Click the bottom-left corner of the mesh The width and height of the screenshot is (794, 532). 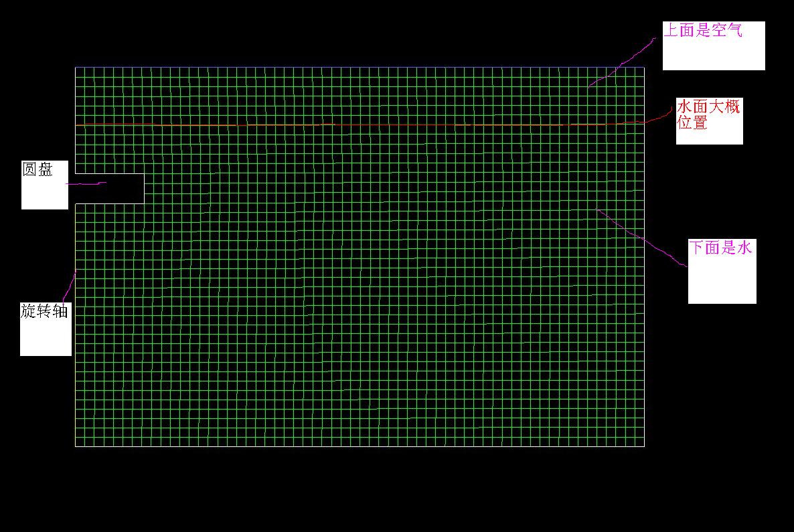[75, 446]
